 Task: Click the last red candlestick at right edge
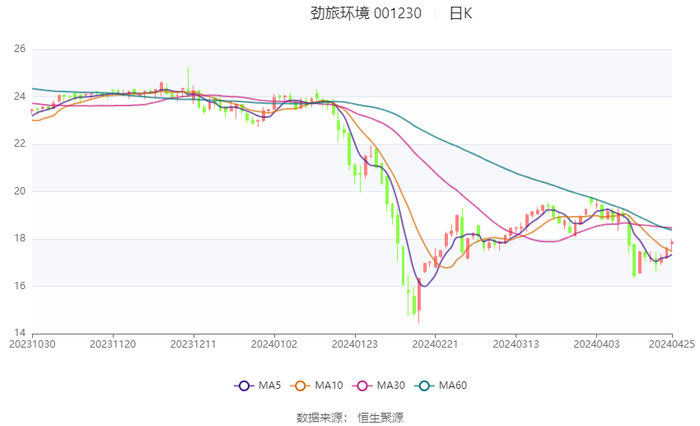[672, 243]
